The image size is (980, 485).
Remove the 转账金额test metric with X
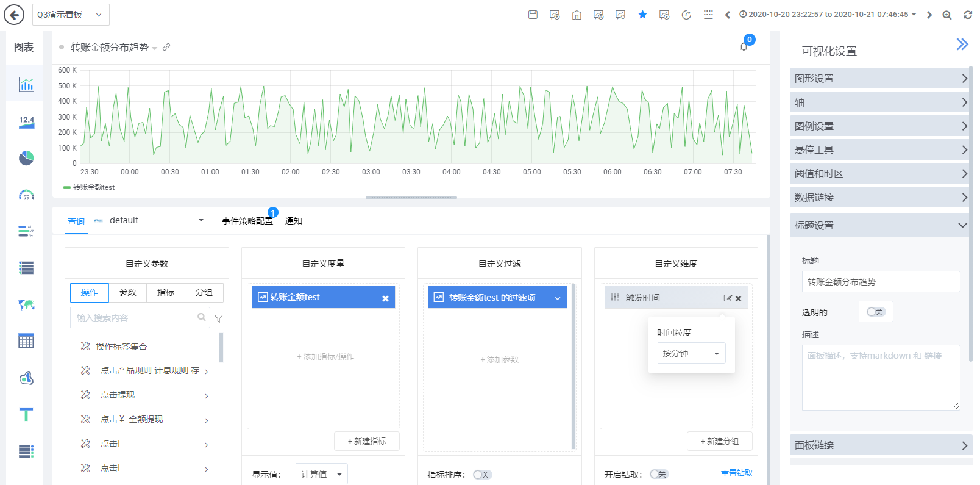coord(385,298)
